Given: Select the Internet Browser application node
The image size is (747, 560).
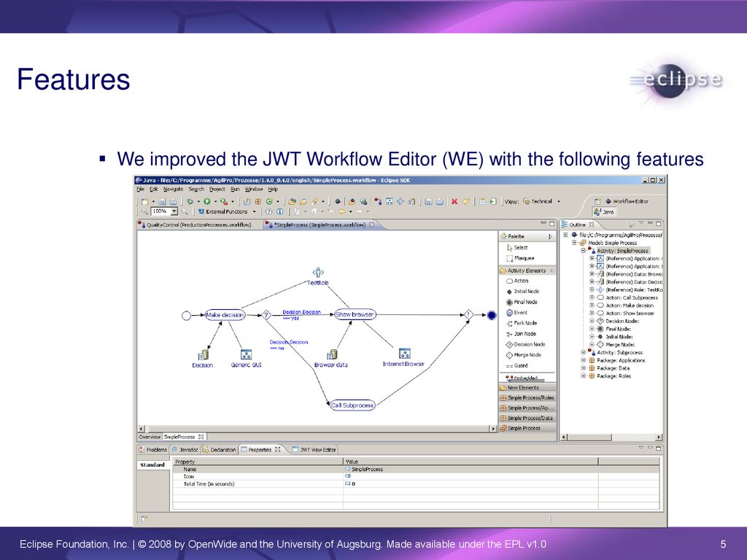Looking at the screenshot, I should coord(403,357).
